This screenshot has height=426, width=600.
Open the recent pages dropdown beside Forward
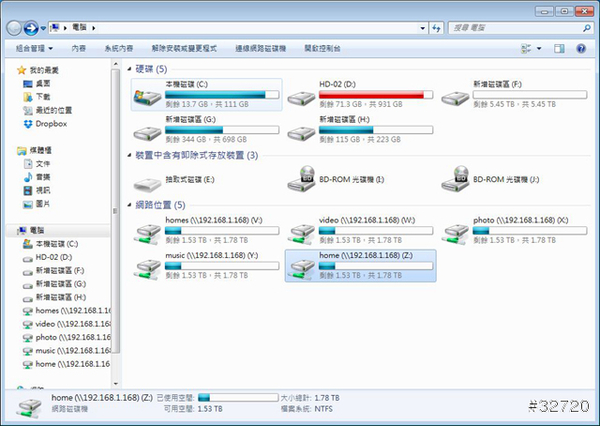click(43, 28)
